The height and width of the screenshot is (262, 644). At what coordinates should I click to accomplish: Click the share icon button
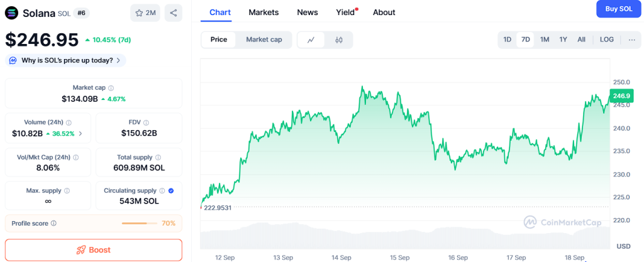coord(174,13)
